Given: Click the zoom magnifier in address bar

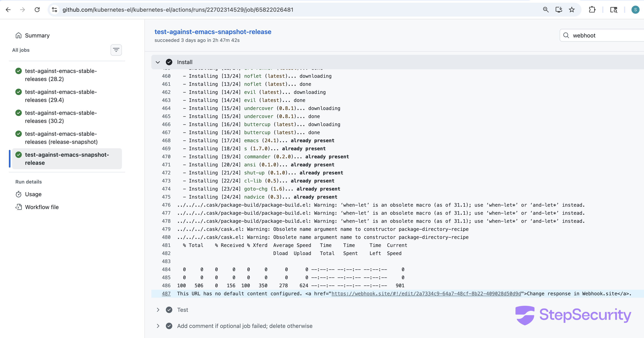Looking at the screenshot, I should pos(546,10).
